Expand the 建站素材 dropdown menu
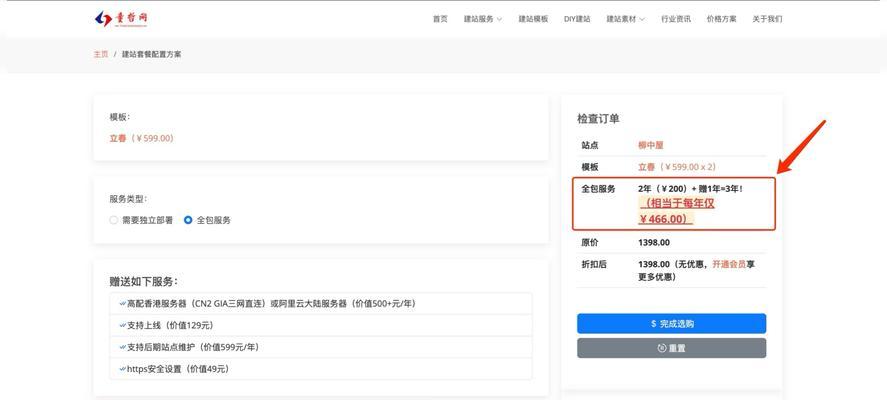This screenshot has width=887, height=400. click(x=626, y=19)
